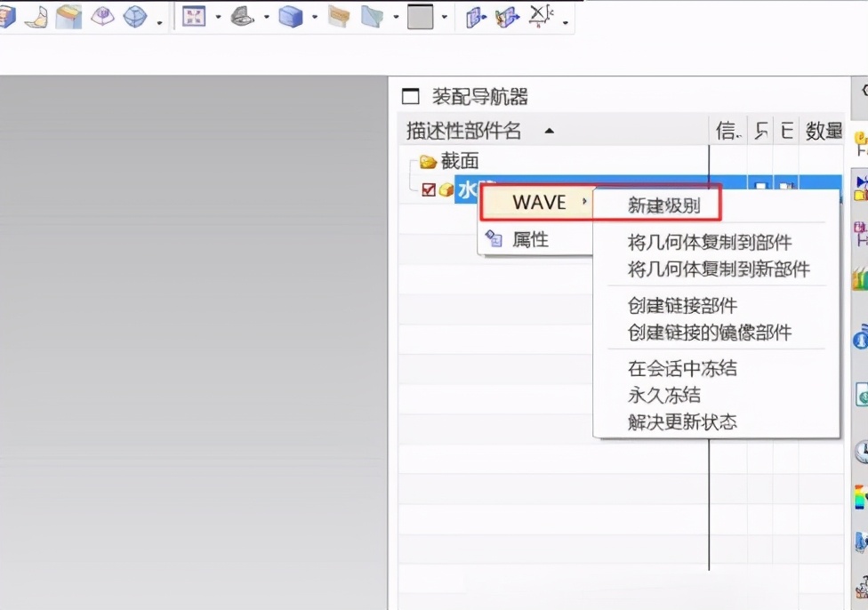Select the shaded blue cube rendering icon
The width and height of the screenshot is (868, 610).
tap(290, 16)
